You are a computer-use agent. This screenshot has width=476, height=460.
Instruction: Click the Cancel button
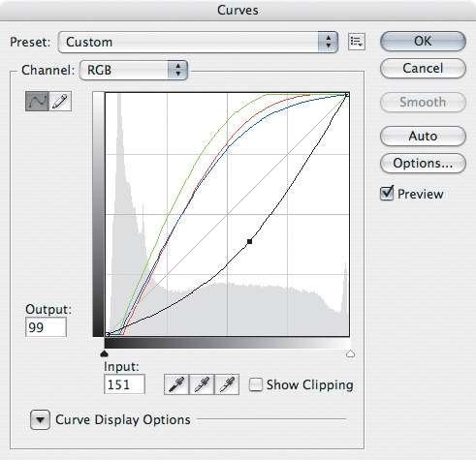click(423, 69)
